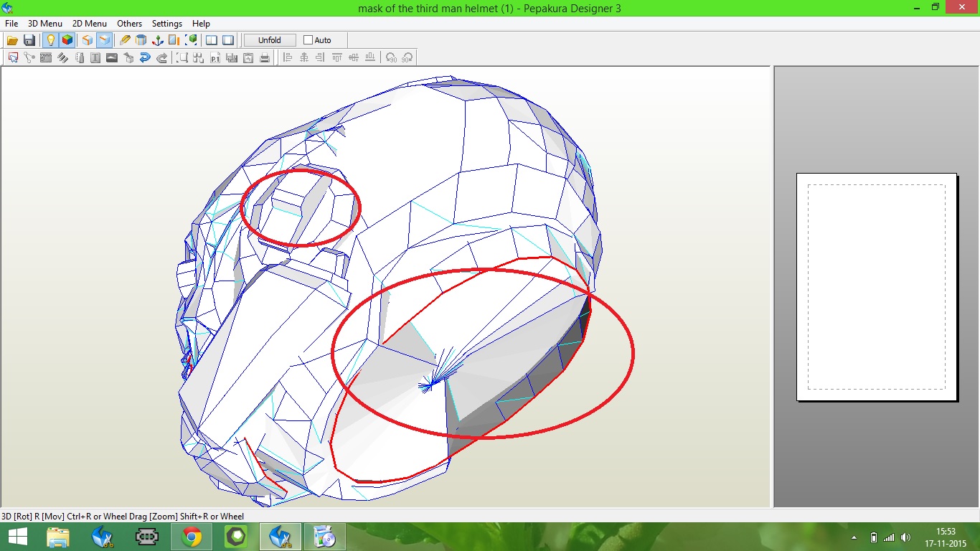Screen dimensions: 980x551
Task: Toggle the light bulb lighting icon
Action: click(50, 40)
